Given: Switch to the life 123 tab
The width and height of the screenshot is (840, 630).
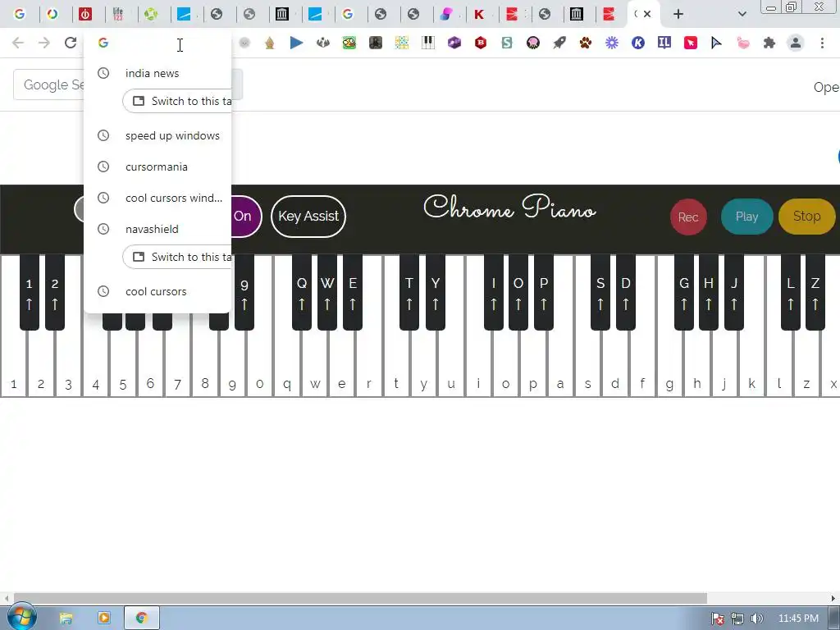Looking at the screenshot, I should pyautogui.click(x=118, y=14).
